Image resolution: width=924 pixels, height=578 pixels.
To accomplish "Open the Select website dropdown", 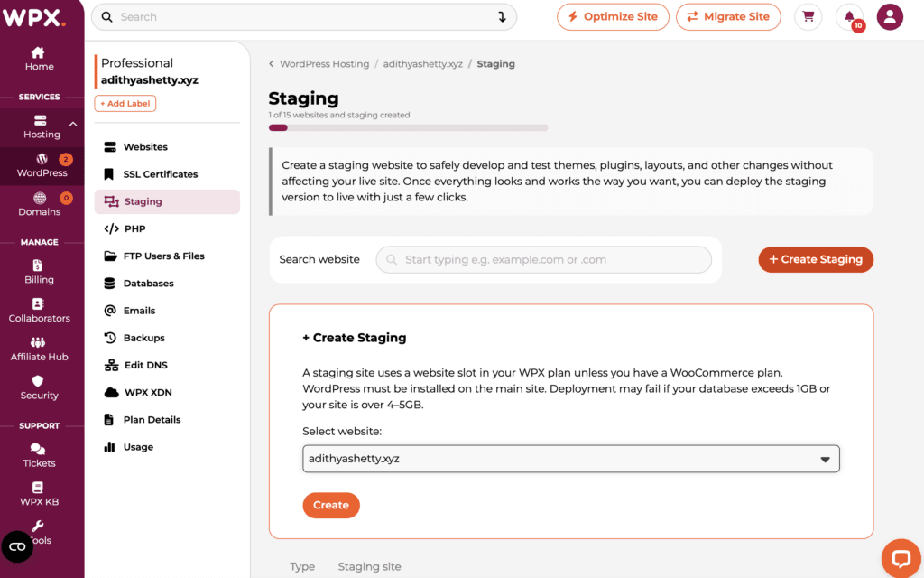I will pos(570,459).
